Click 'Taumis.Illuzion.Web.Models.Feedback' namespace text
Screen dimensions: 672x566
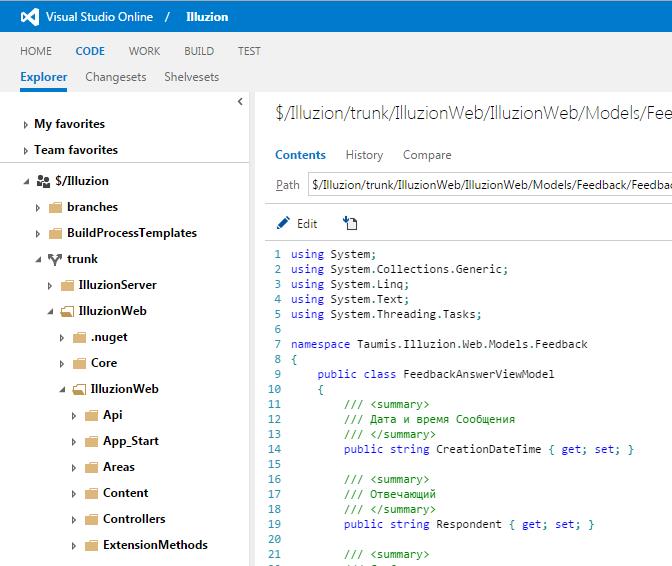tap(472, 344)
